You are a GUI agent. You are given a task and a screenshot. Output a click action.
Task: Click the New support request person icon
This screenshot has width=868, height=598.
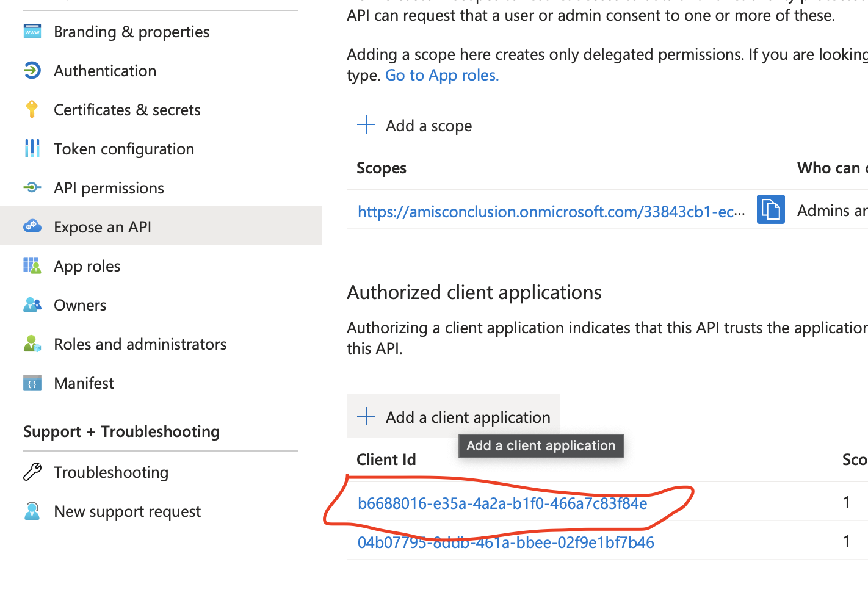(x=32, y=511)
